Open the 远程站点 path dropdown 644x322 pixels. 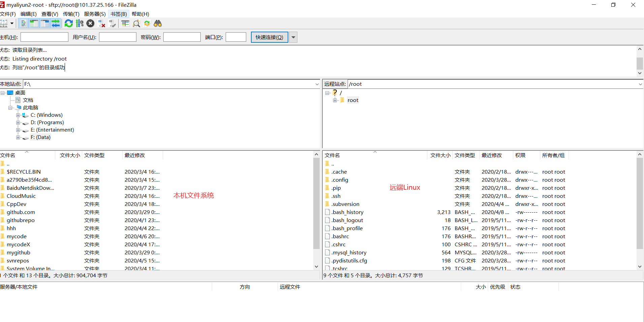[x=640, y=84]
